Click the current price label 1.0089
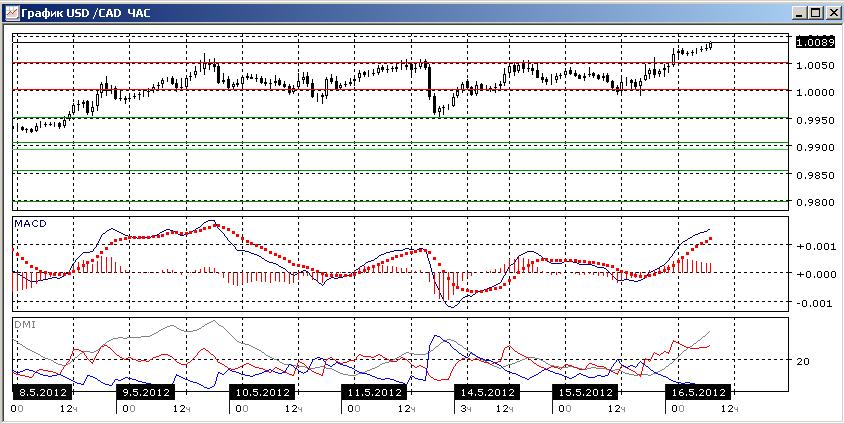 pyautogui.click(x=814, y=42)
